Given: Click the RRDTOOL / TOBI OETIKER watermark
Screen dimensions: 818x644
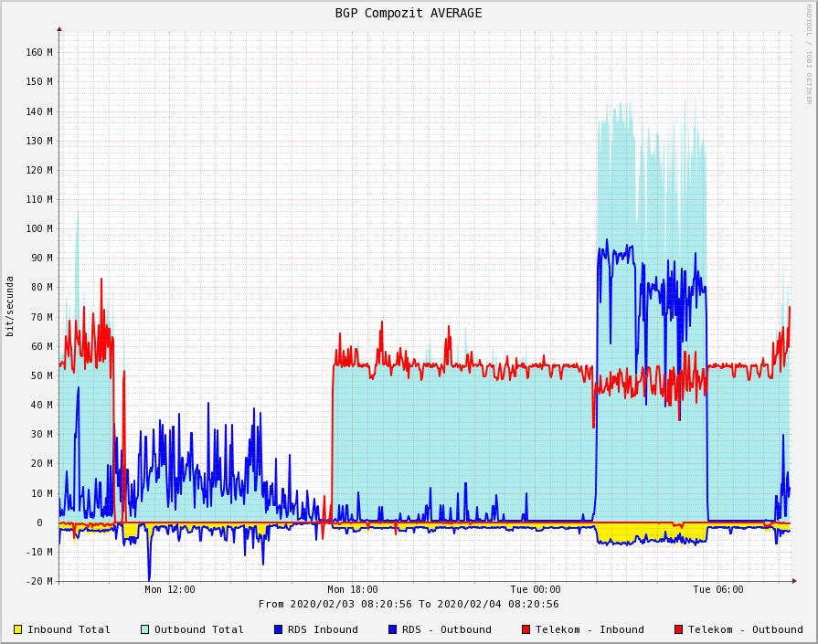Looking at the screenshot, I should click(x=808, y=53).
